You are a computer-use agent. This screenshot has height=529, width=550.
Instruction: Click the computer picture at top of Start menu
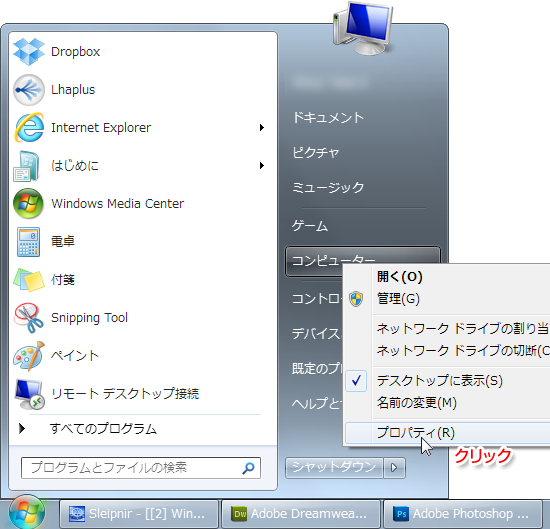click(x=363, y=28)
